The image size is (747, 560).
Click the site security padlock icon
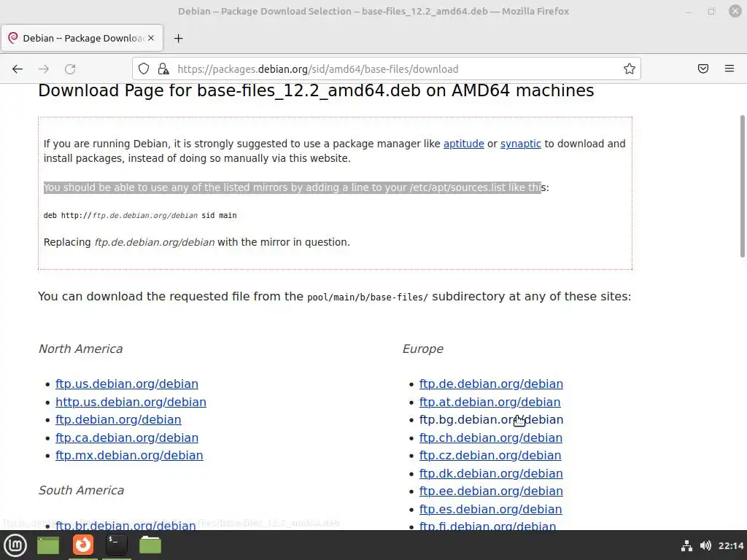point(163,69)
